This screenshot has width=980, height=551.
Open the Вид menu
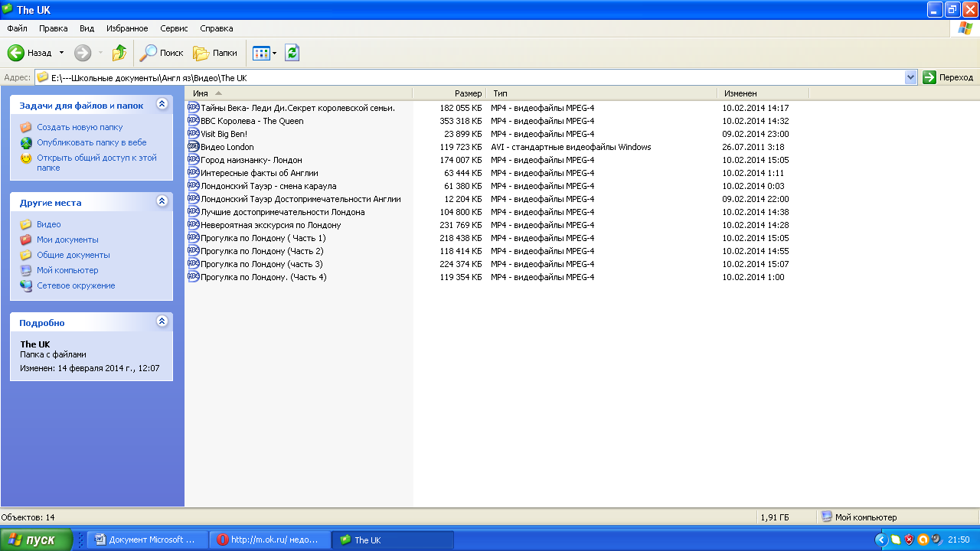pos(87,28)
